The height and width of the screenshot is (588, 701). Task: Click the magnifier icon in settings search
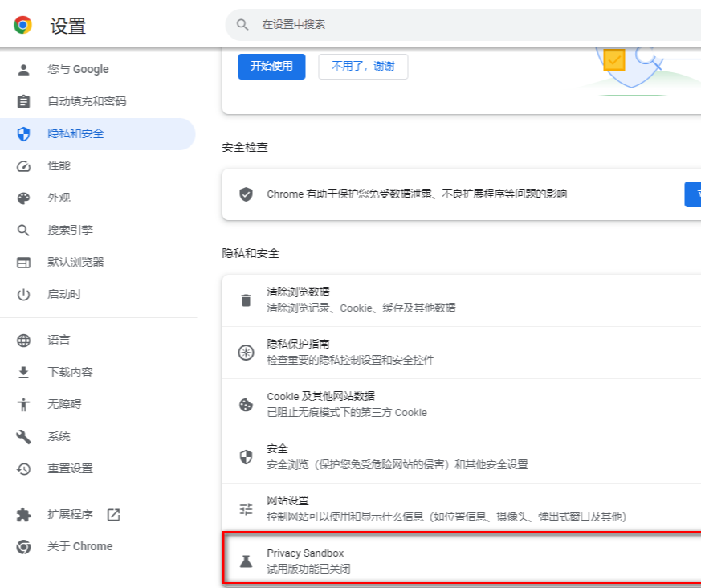(242, 25)
